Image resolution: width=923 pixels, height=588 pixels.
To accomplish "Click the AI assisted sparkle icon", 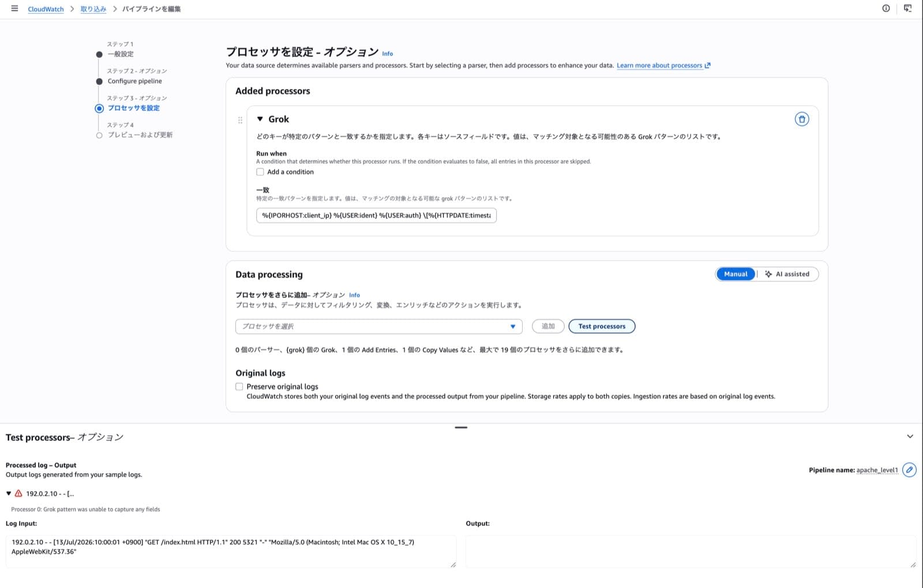I will click(768, 274).
